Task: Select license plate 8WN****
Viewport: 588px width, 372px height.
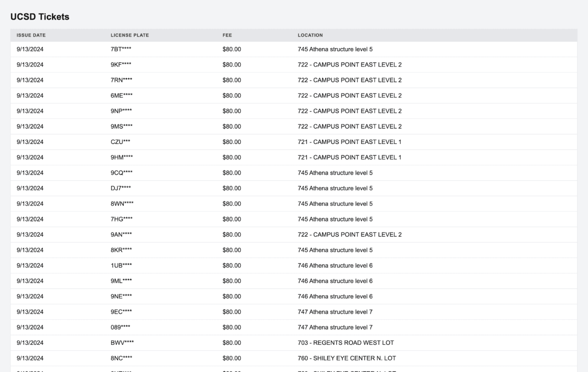Action: pyautogui.click(x=122, y=204)
